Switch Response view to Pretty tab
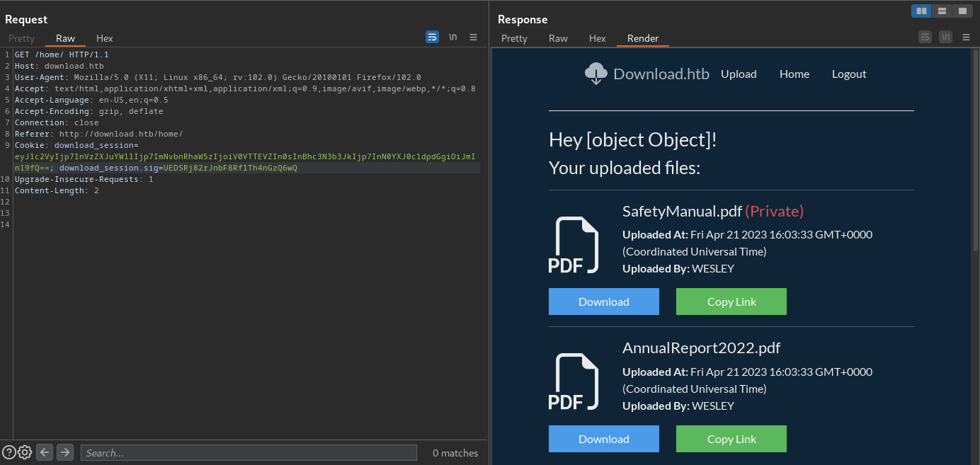This screenshot has width=980, height=465. coord(514,38)
